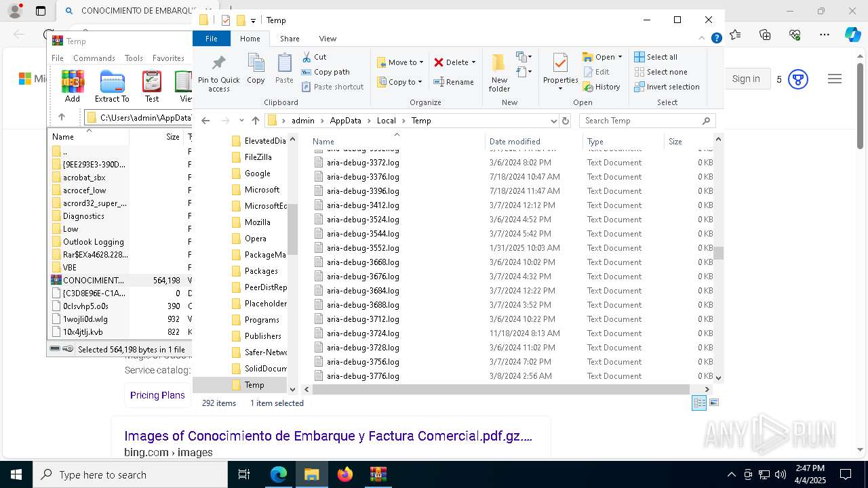
Task: Click the horizontal scrollbar of file list
Action: 500,389
